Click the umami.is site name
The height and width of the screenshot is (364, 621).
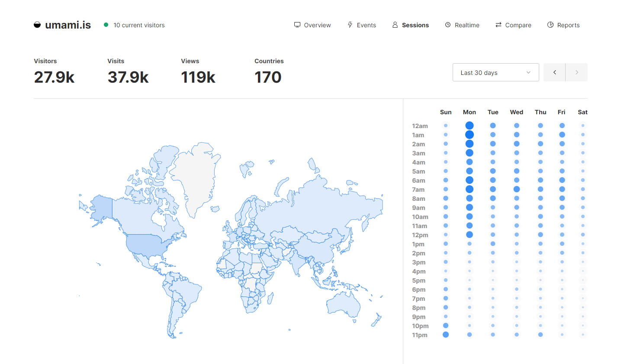(x=68, y=25)
